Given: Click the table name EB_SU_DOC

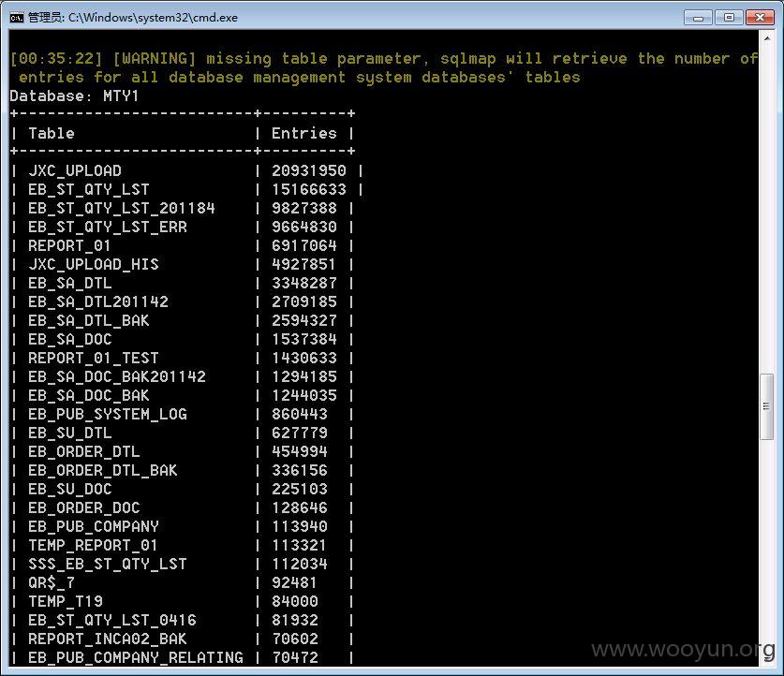Looking at the screenshot, I should [x=70, y=489].
